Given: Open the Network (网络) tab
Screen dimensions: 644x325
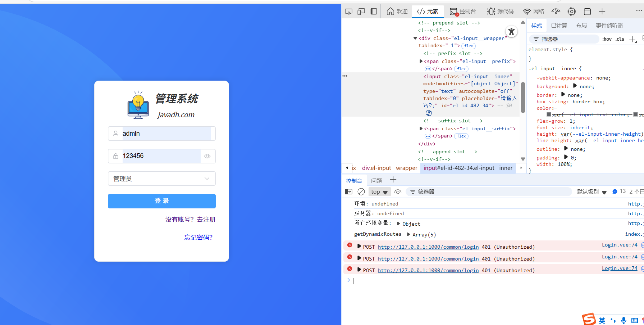Looking at the screenshot, I should click(x=534, y=12).
